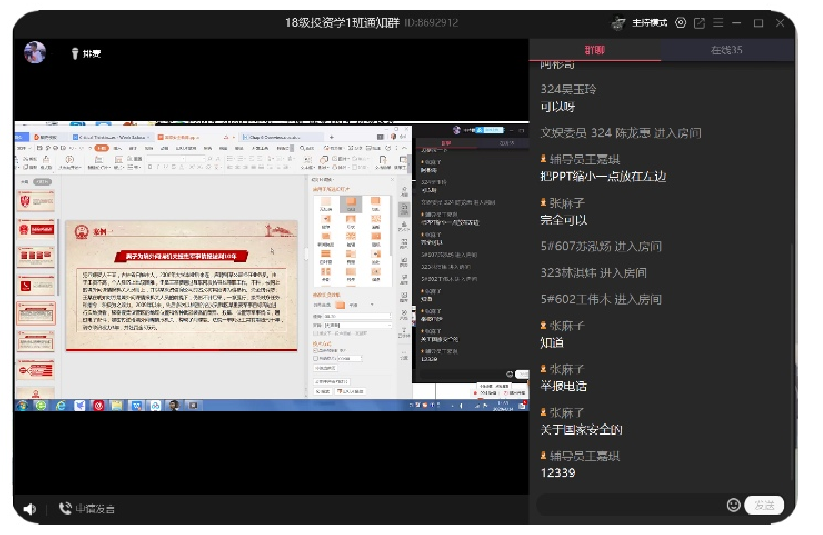Image resolution: width=823 pixels, height=535 pixels.
Task: Click the phone icon to request speaking
Action: click(65, 509)
